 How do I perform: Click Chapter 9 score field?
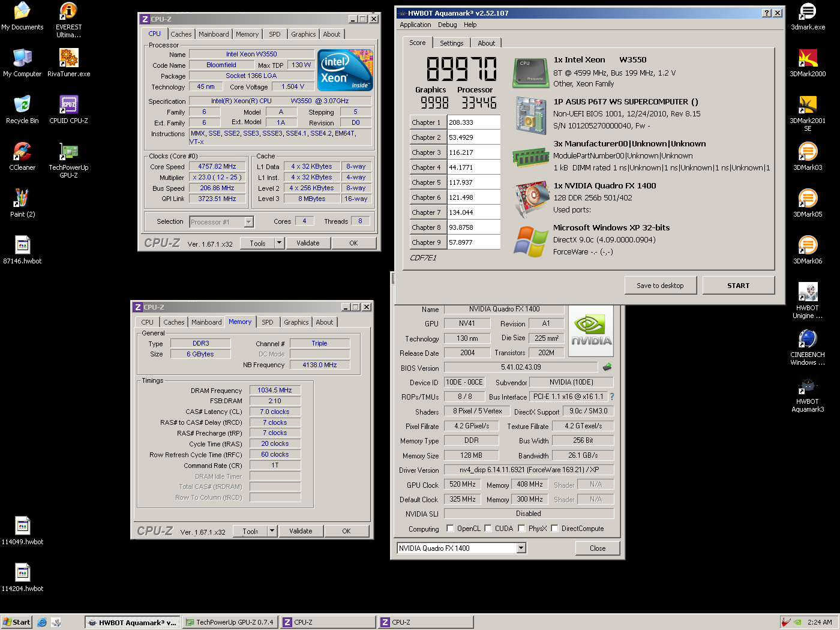[474, 242]
